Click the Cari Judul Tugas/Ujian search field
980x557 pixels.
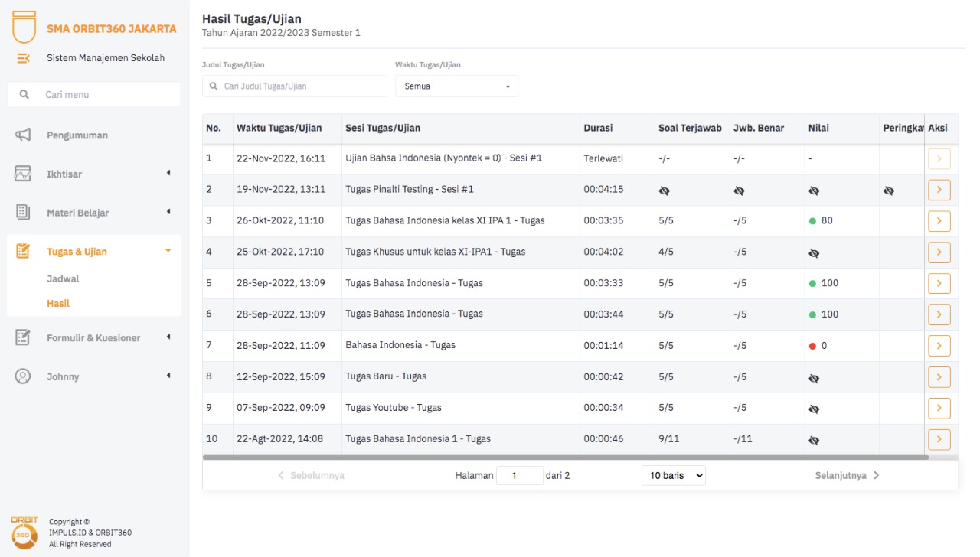click(295, 86)
